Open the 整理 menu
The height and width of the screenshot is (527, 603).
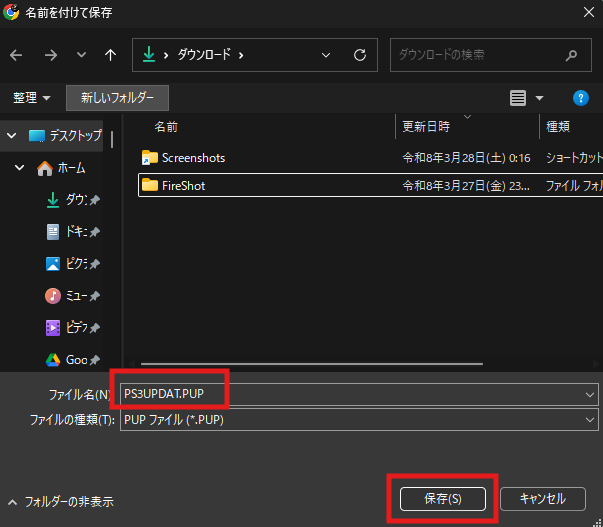(32, 98)
